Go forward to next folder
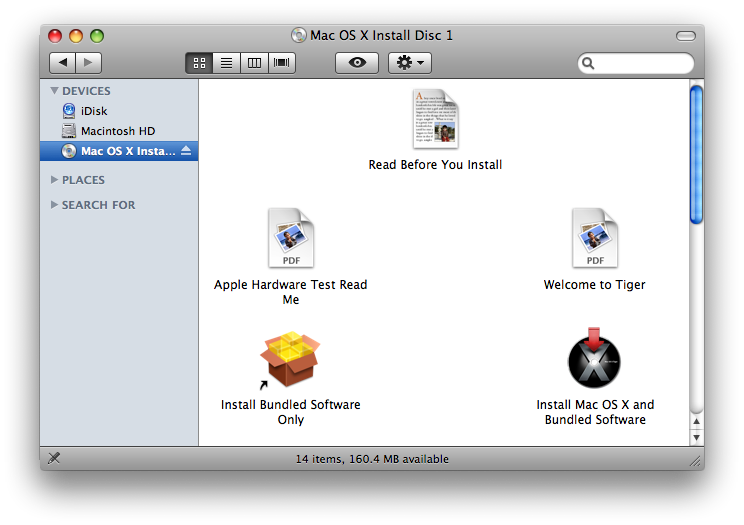Viewport: 744px width, 525px height. point(89,62)
